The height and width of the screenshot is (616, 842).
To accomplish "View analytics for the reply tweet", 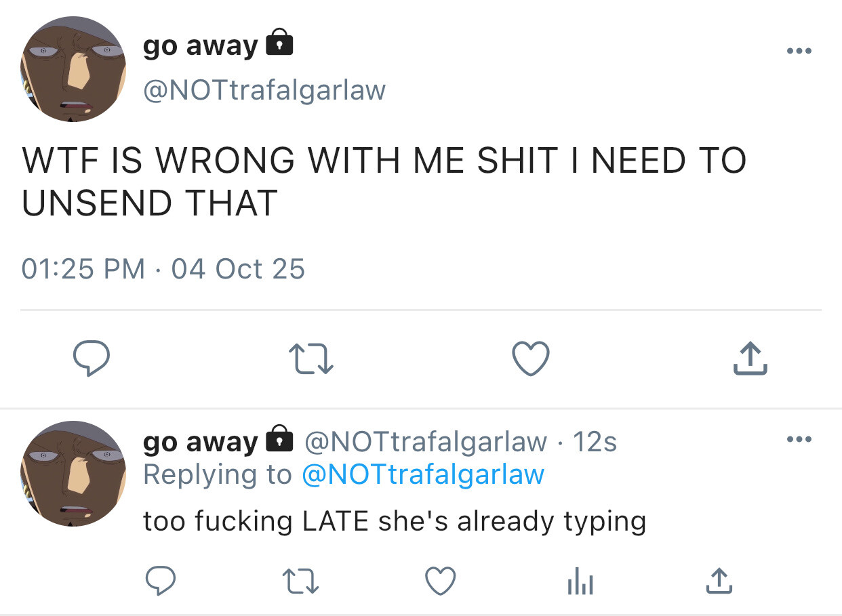I will tap(580, 581).
